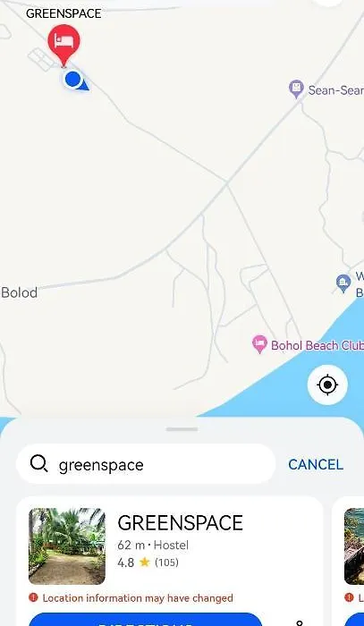
Task: Tap the Bohol Beach Club text label
Action: pos(317,345)
